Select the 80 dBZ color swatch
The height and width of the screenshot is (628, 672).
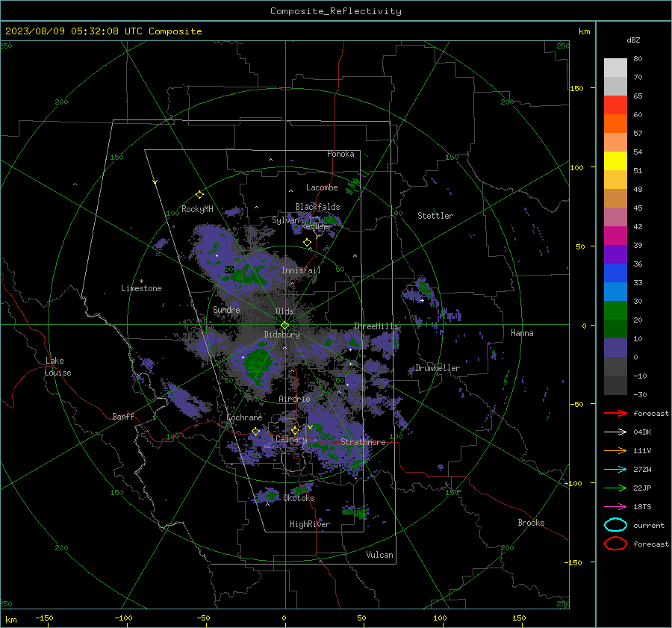[x=615, y=67]
